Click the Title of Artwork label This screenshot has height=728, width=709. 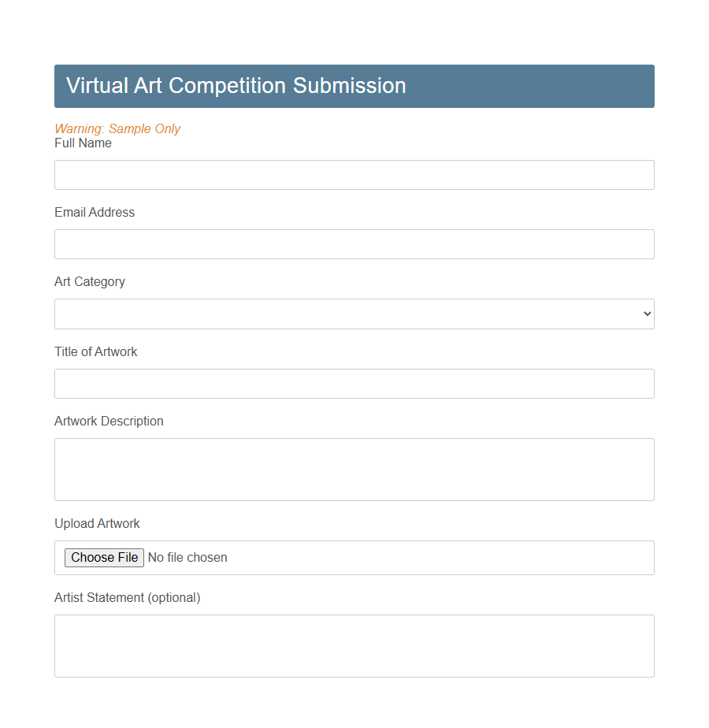tap(95, 351)
